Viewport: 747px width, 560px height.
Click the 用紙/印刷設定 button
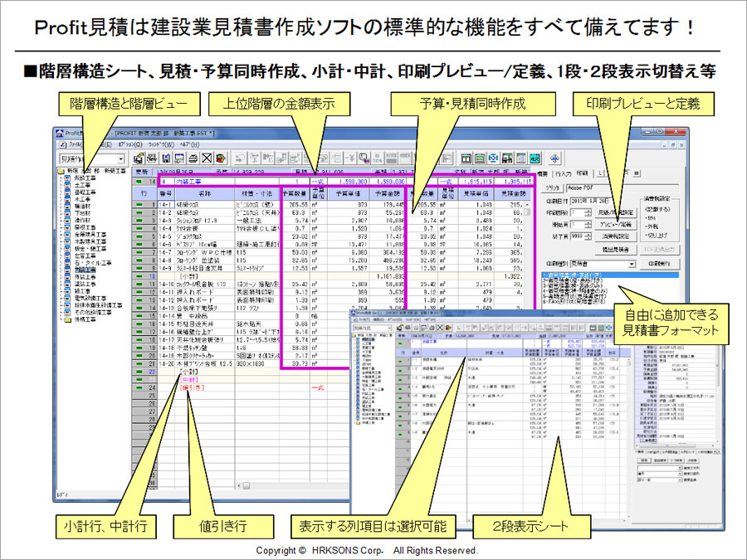tap(616, 212)
